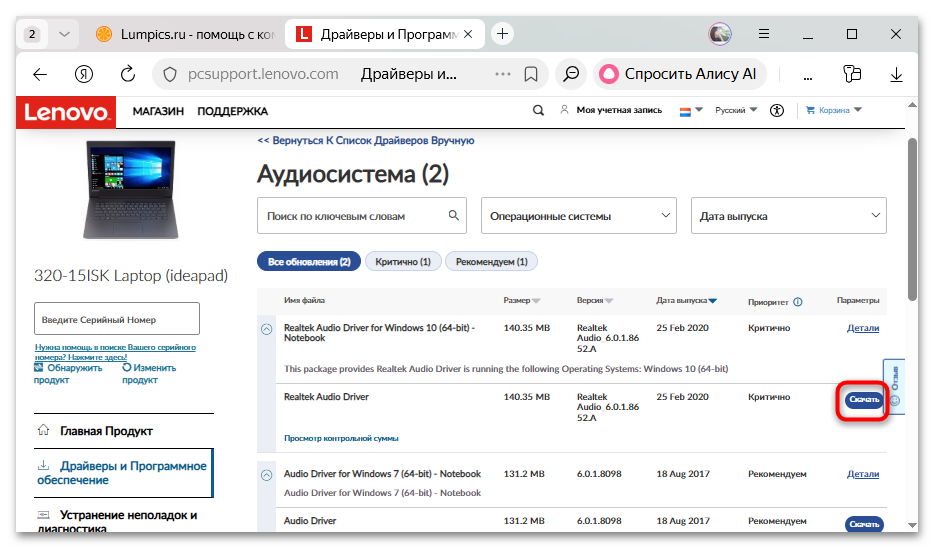This screenshot has height=548, width=934.
Task: Click the Приоритет info icon
Action: (798, 302)
